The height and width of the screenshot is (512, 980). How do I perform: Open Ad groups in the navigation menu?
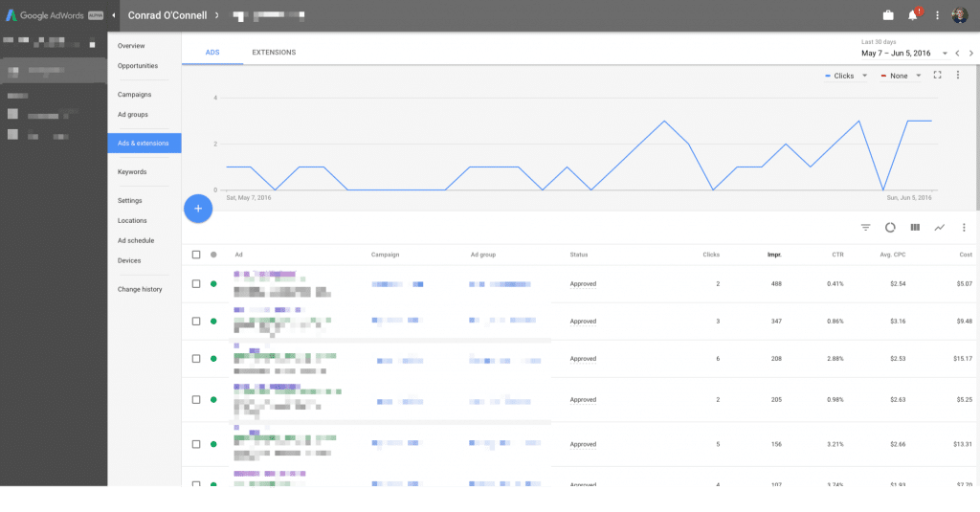click(x=132, y=115)
